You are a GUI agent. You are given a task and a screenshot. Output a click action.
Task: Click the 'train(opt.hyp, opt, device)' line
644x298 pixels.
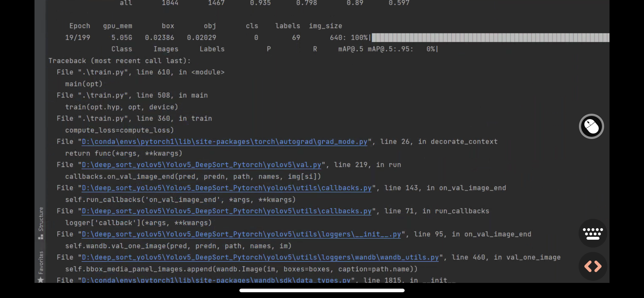point(121,107)
